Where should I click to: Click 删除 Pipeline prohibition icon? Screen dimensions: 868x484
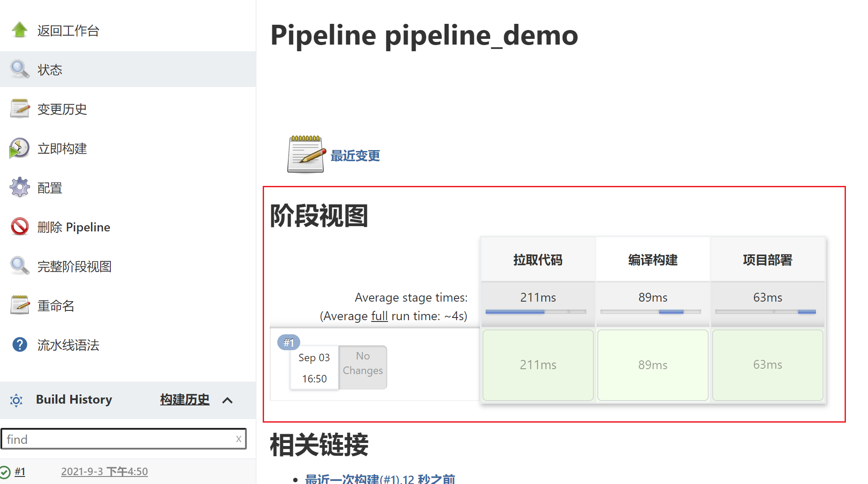pyautogui.click(x=19, y=227)
